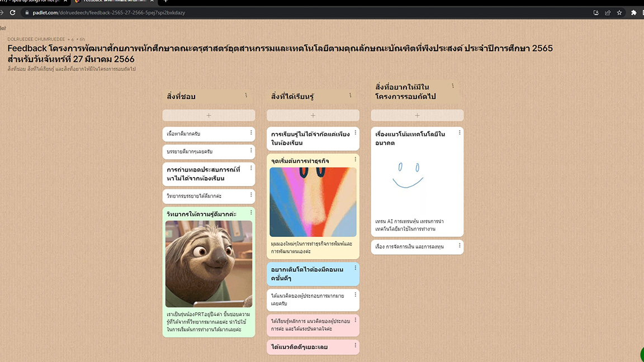Open author profile 'DOLRUEDEE CHUMRUEDEE'

[x=36, y=40]
